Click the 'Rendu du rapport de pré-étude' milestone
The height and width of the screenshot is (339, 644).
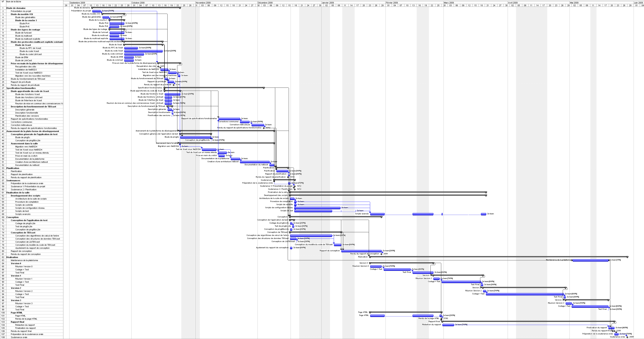tap(174, 85)
